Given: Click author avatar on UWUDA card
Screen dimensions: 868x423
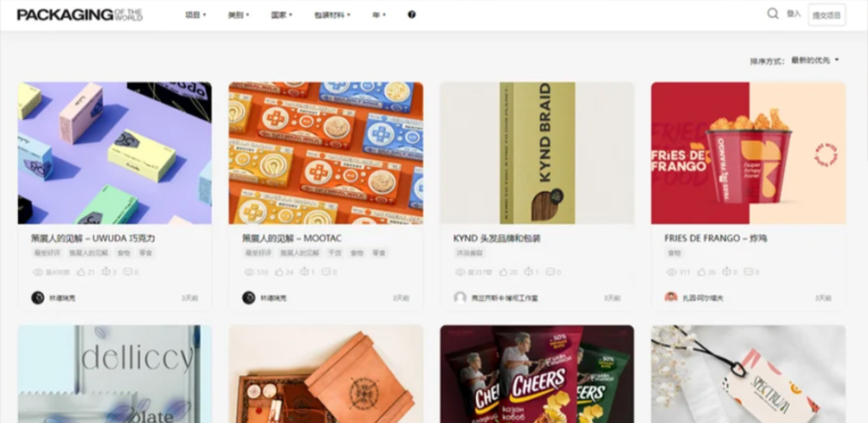Looking at the screenshot, I should pos(38,298).
